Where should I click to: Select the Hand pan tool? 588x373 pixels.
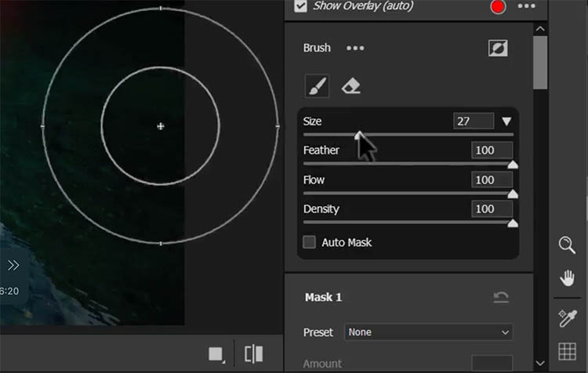(567, 278)
